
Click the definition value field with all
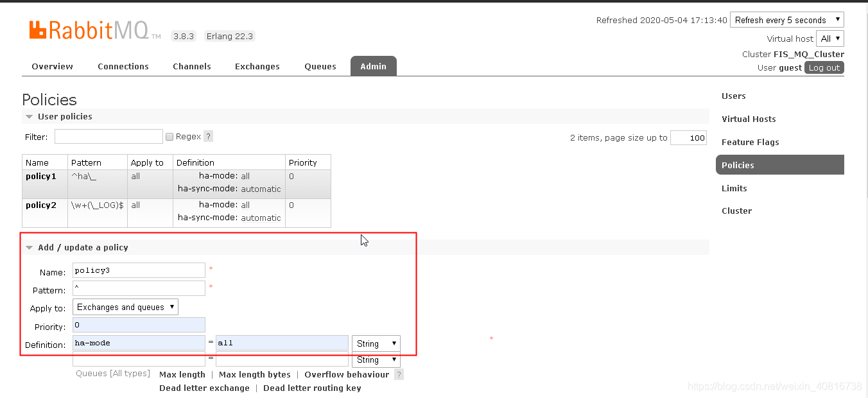point(282,343)
